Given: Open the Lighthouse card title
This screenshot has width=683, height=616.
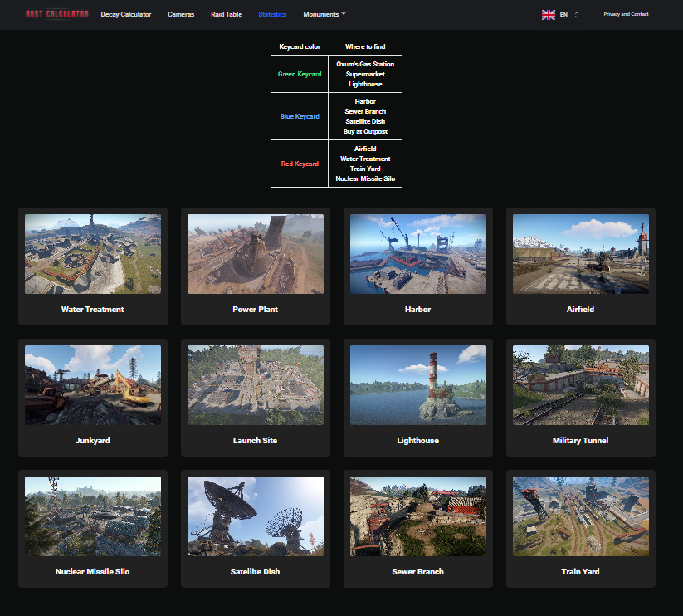Looking at the screenshot, I should (417, 441).
